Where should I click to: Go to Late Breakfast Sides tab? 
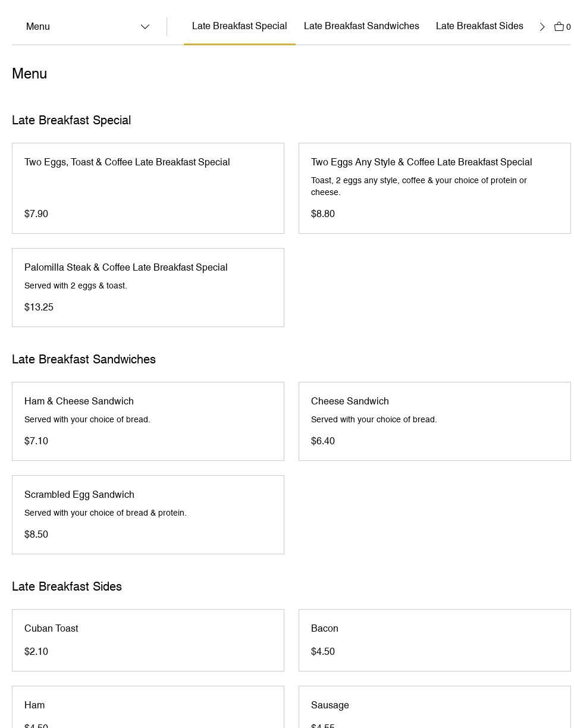(479, 26)
